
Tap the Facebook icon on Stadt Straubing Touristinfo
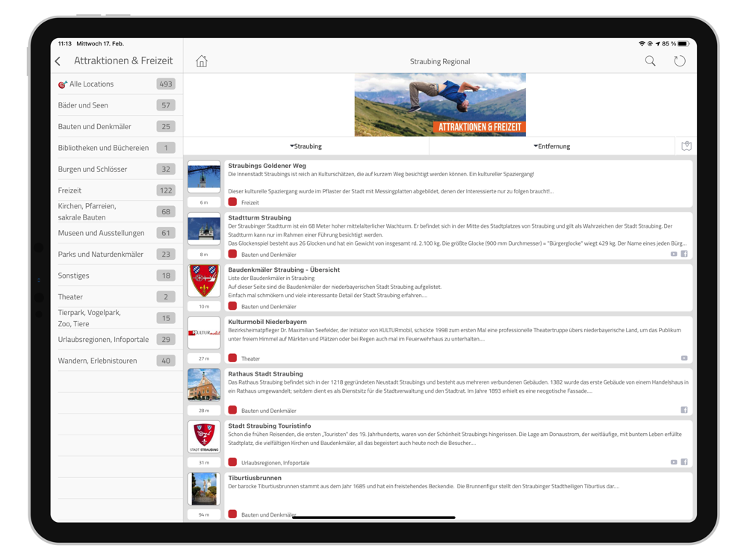click(x=684, y=462)
